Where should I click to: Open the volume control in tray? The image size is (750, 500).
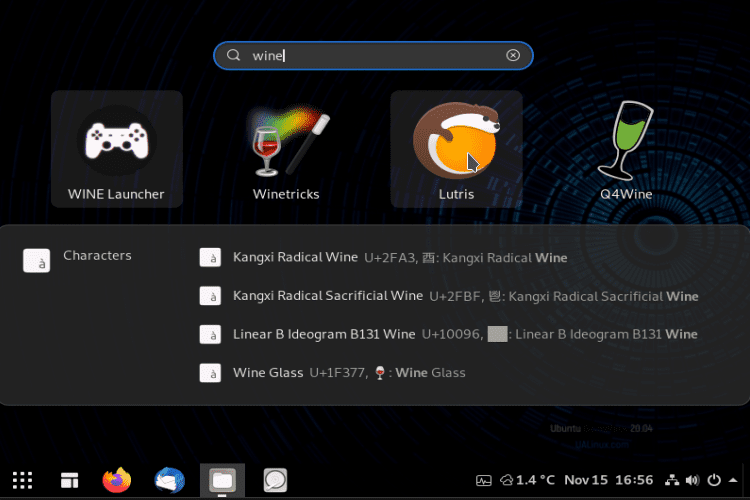click(x=692, y=480)
